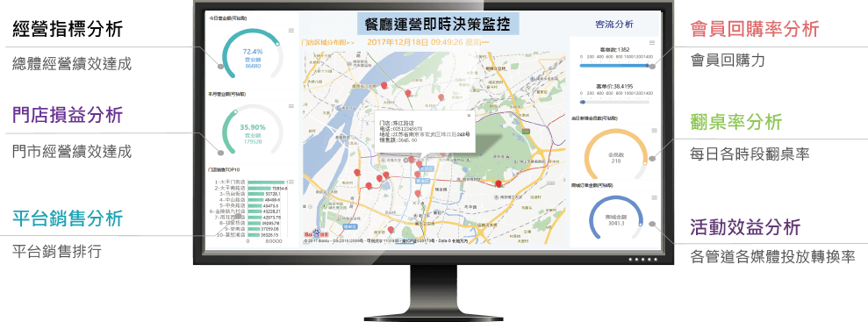
Task: Open the menu icon on 当日新增会员数 gauge panel
Action: point(654,131)
